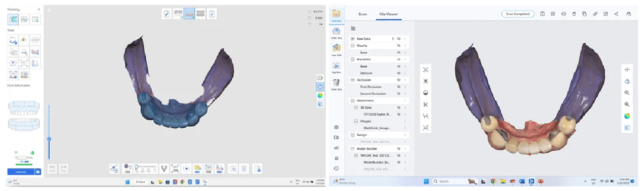This screenshot has width=644, height=191.
Task: Click the undo arrow button
Action: tap(52, 169)
